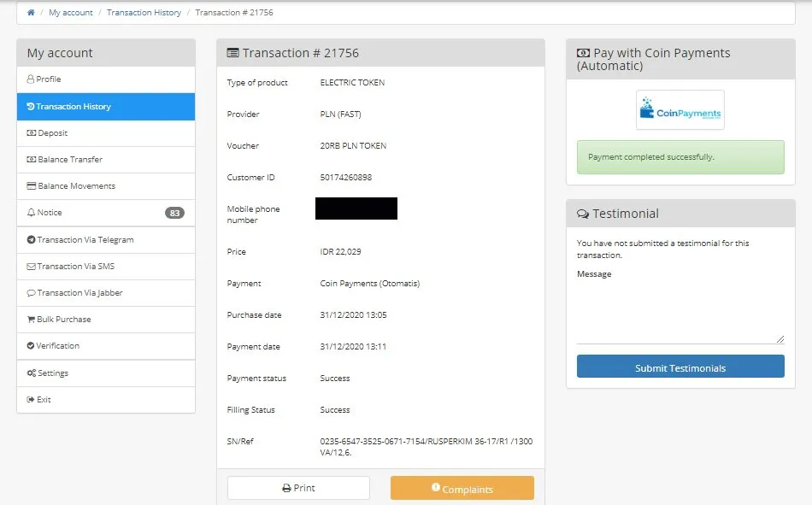Click the voucher text 20RB PLN TOKEN
812x505 pixels.
[353, 145]
